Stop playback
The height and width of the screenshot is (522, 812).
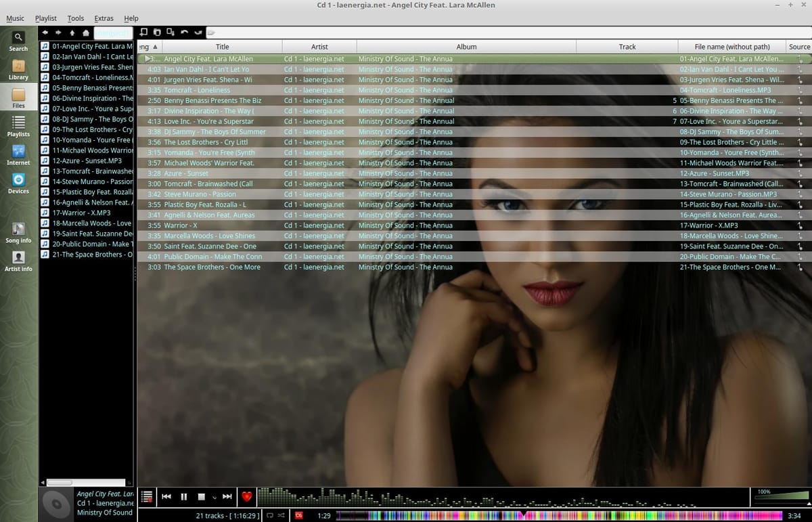pyautogui.click(x=201, y=497)
